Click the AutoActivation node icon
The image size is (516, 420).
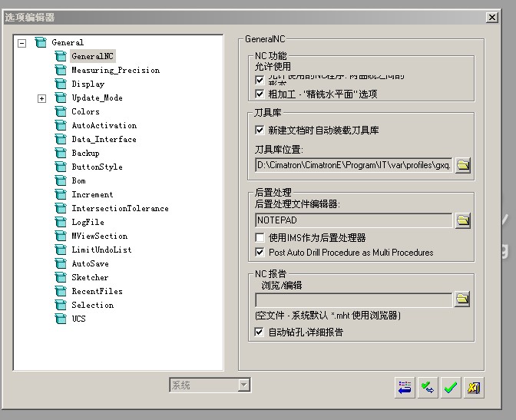pyautogui.click(x=61, y=125)
